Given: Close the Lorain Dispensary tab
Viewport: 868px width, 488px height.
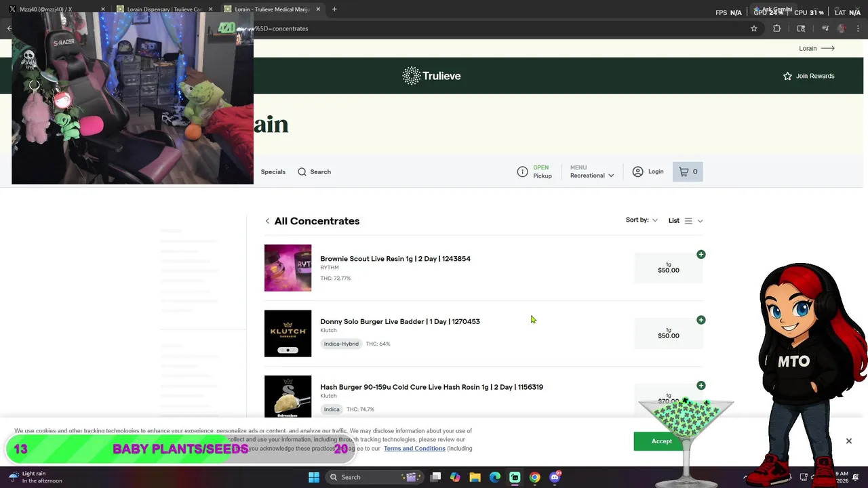Looking at the screenshot, I should coord(210,9).
